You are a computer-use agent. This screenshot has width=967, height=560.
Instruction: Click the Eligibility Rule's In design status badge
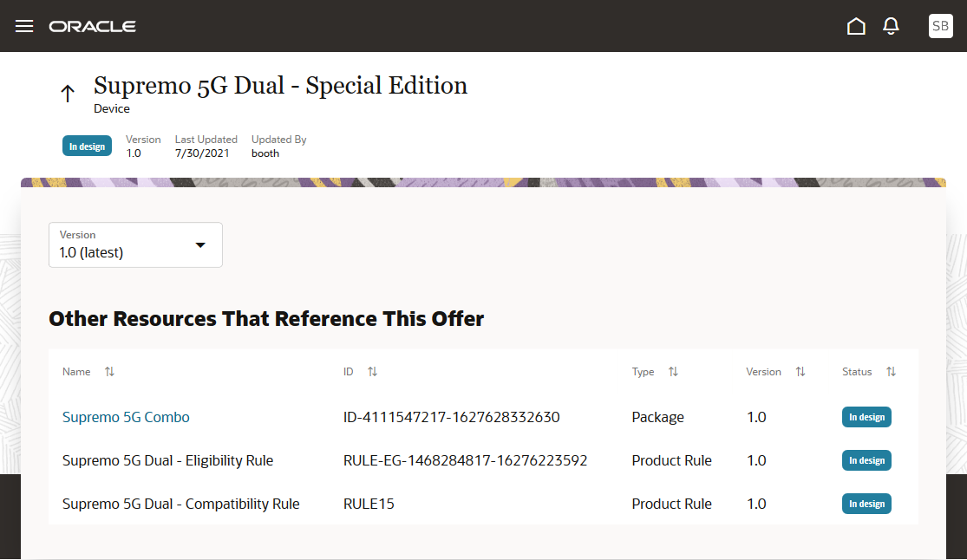tap(866, 460)
